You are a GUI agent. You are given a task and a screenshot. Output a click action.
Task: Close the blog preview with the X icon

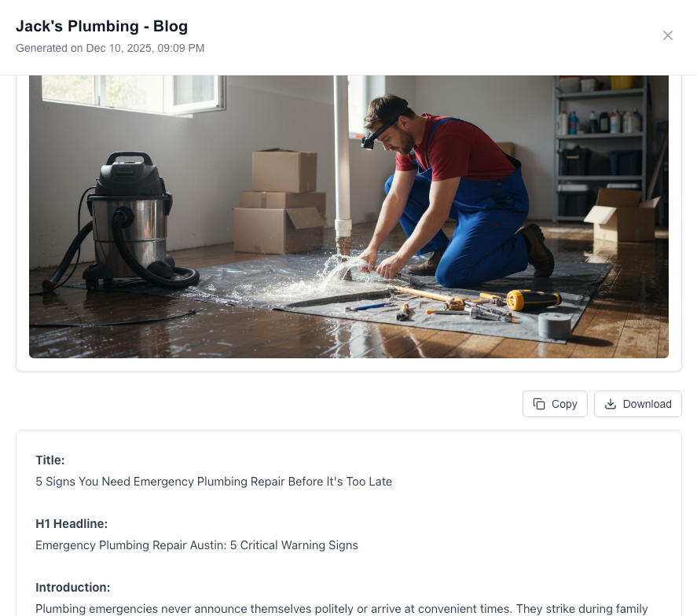[668, 35]
